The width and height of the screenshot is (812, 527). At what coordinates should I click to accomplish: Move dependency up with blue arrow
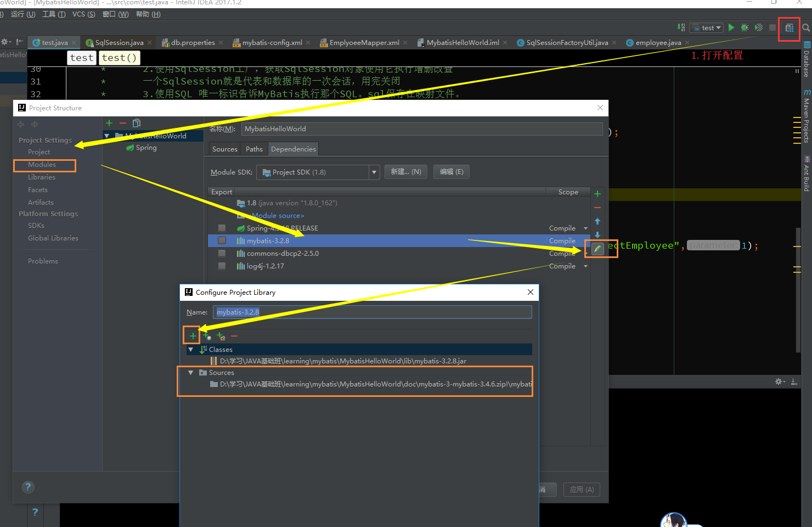[x=597, y=221]
